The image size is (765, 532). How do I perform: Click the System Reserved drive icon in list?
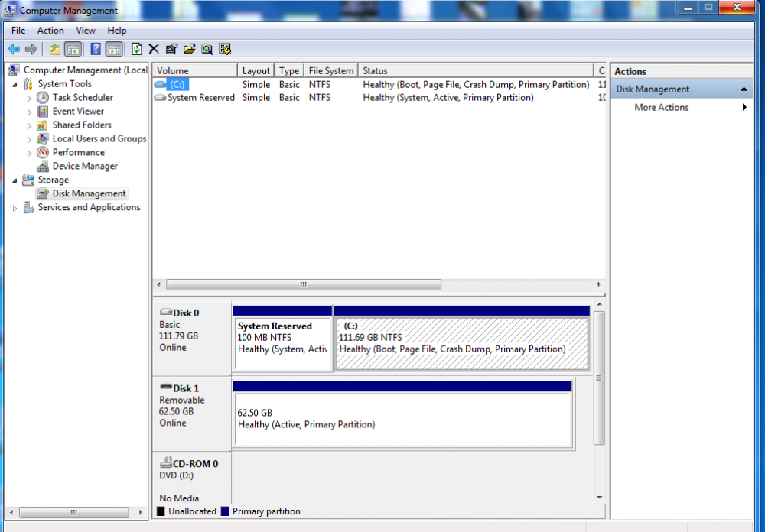(160, 98)
